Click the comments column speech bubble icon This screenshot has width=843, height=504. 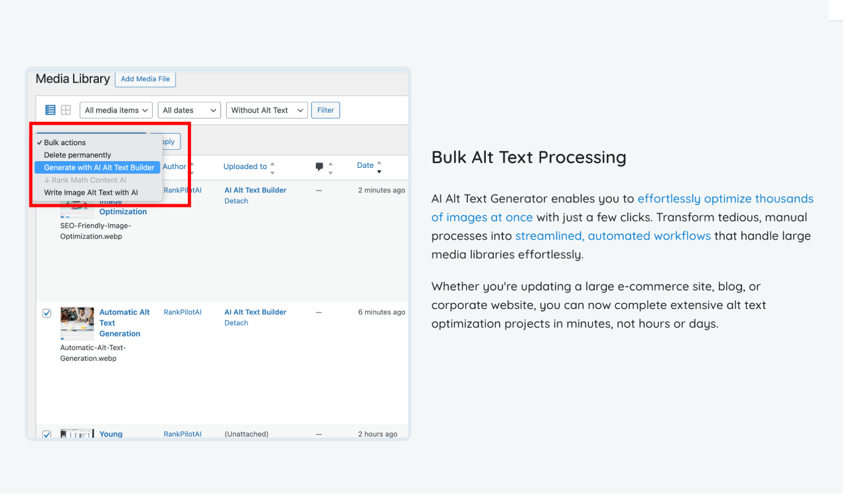(319, 165)
